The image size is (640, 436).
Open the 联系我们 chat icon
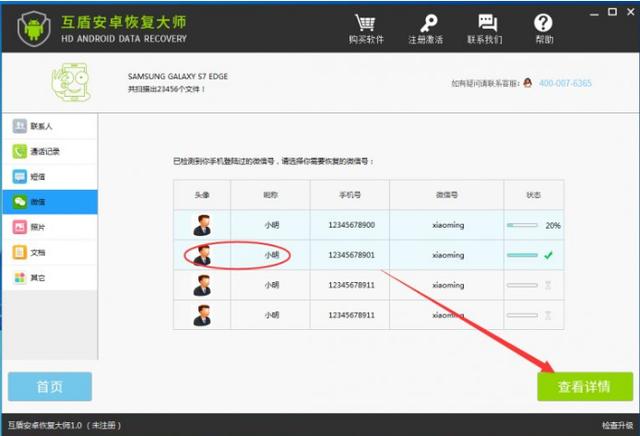pos(487,23)
